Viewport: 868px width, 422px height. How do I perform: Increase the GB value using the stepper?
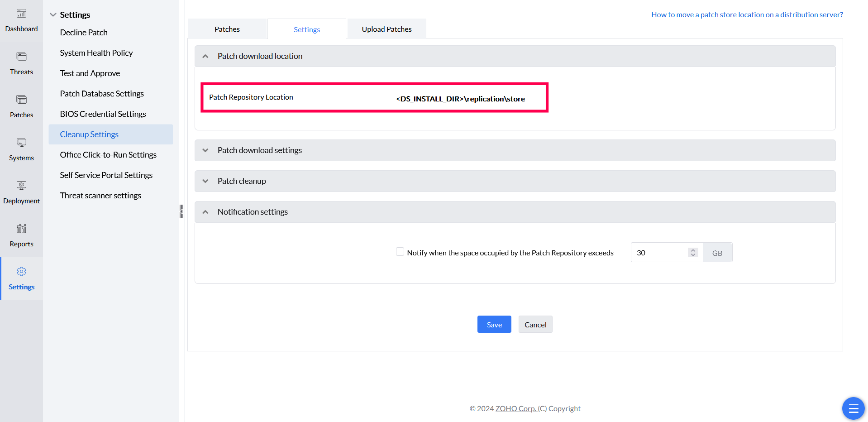click(x=692, y=249)
